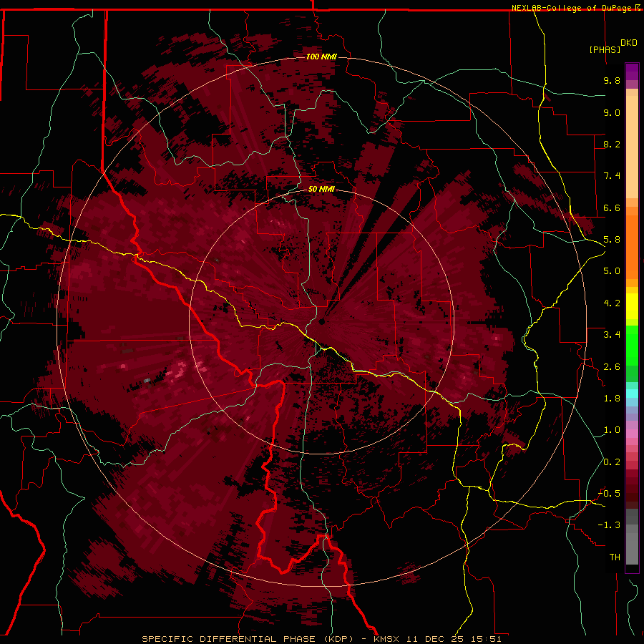Click the cyan band of the color scale

click(632, 394)
